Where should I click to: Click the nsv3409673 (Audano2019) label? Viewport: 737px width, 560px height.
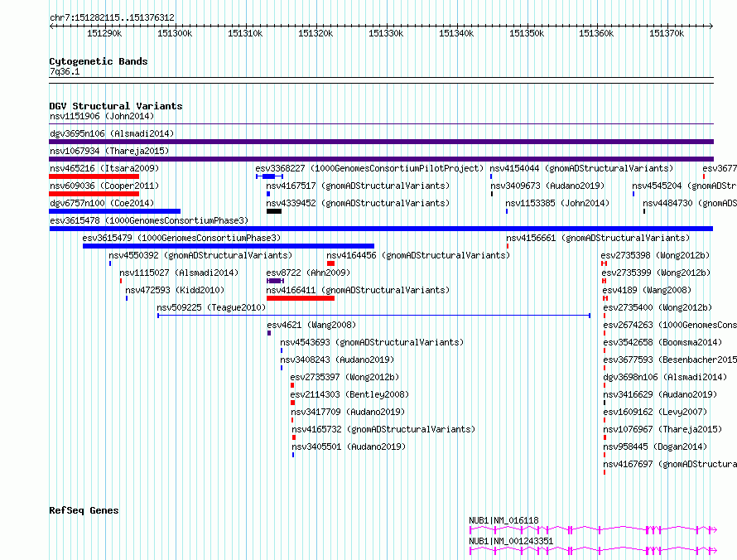pyautogui.click(x=547, y=186)
